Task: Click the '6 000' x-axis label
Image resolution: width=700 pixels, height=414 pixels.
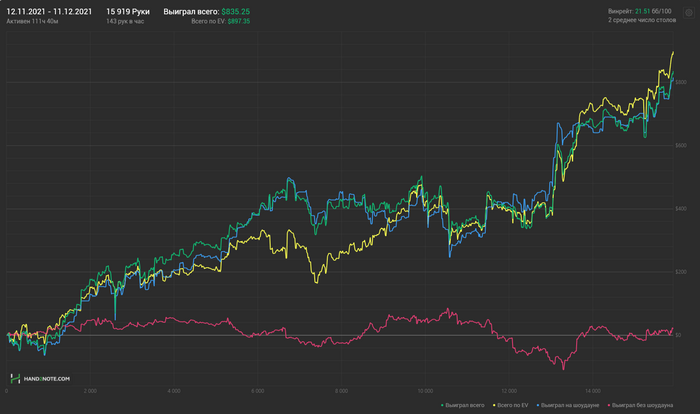Action: 258,391
